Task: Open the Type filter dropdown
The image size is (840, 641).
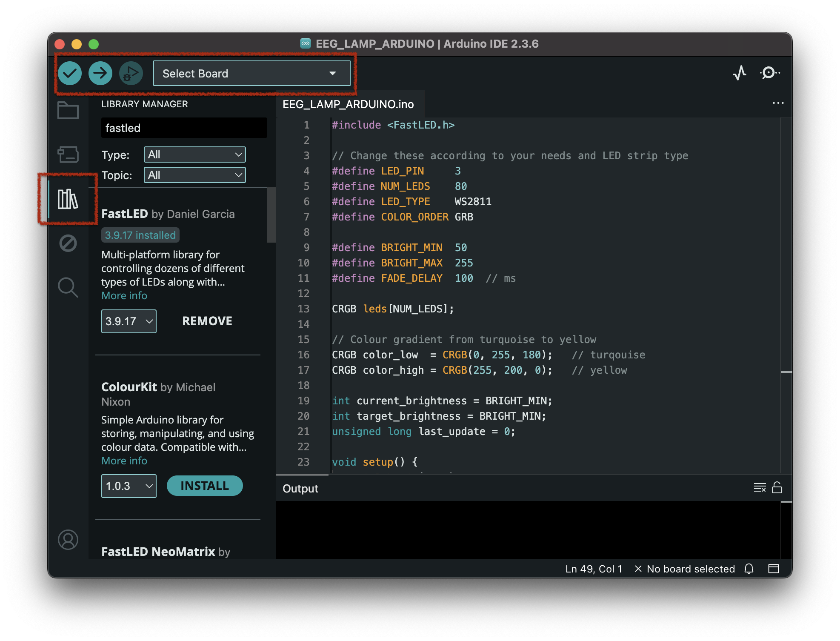Action: coord(195,155)
